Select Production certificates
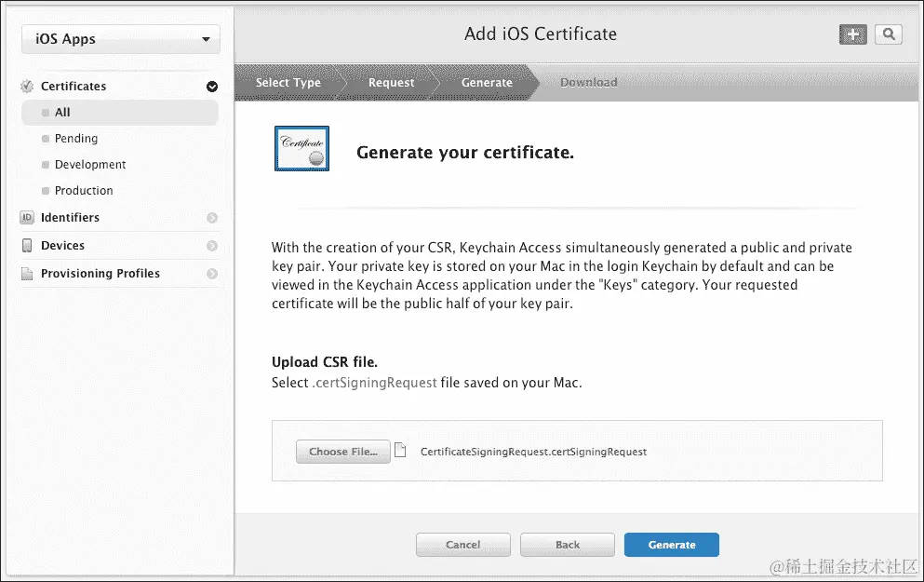 [x=84, y=191]
